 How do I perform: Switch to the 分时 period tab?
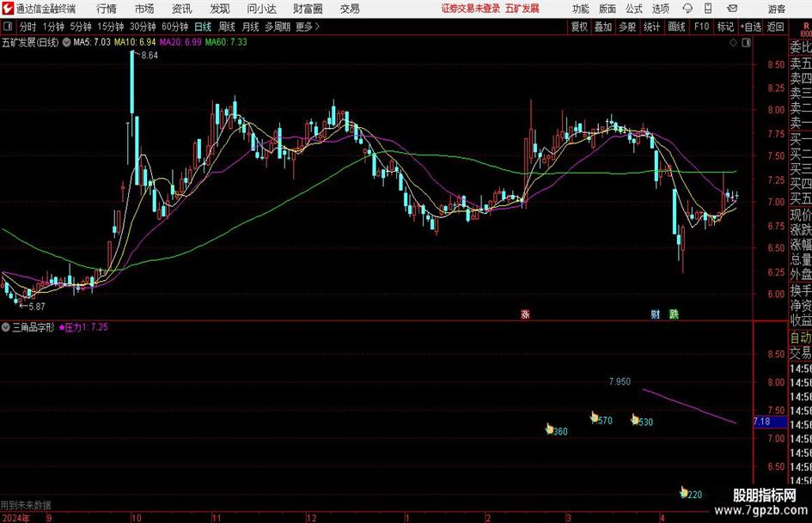coord(28,27)
